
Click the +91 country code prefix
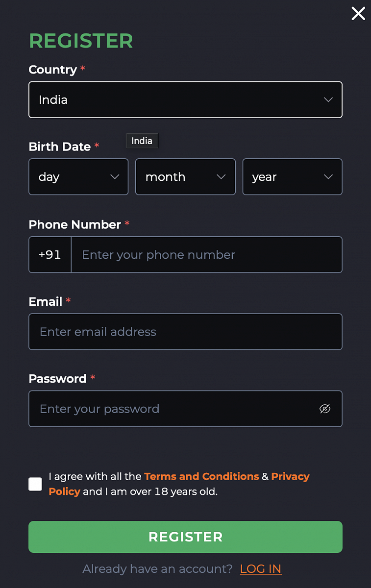coord(50,255)
